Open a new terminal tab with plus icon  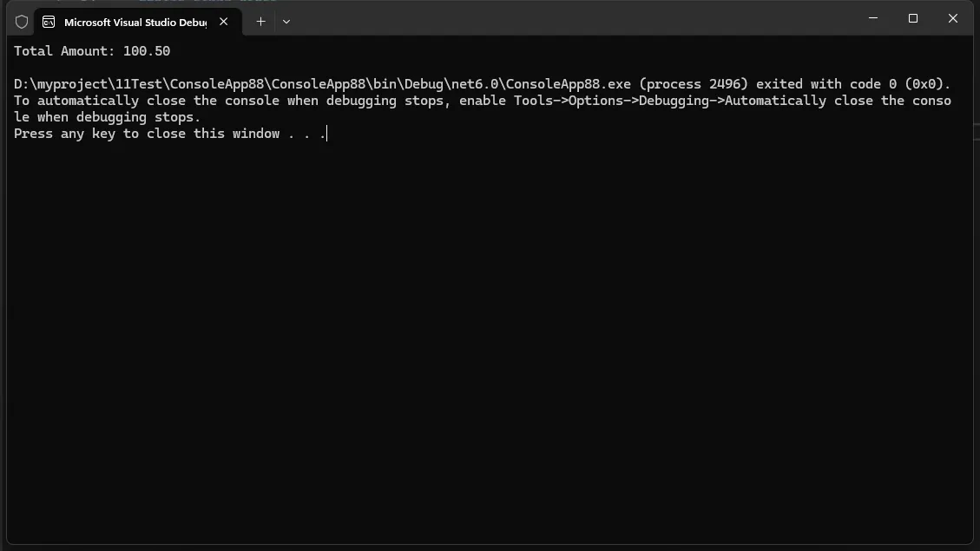pyautogui.click(x=260, y=22)
